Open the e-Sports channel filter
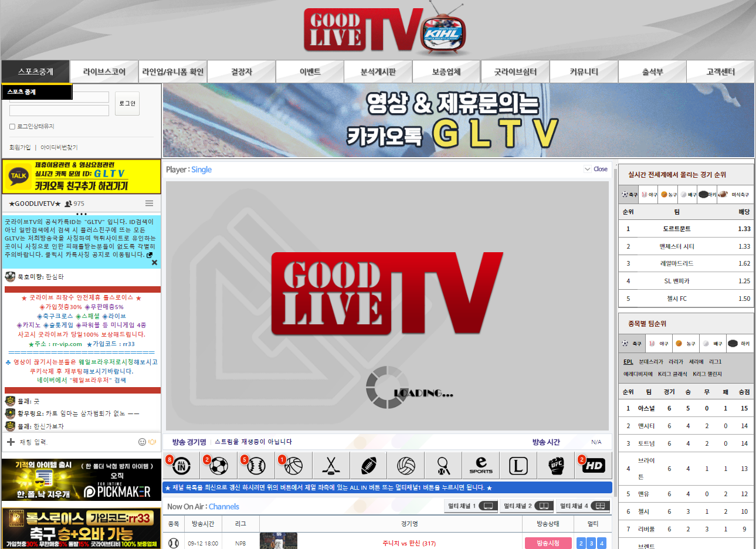The image size is (756, 549). [x=481, y=466]
